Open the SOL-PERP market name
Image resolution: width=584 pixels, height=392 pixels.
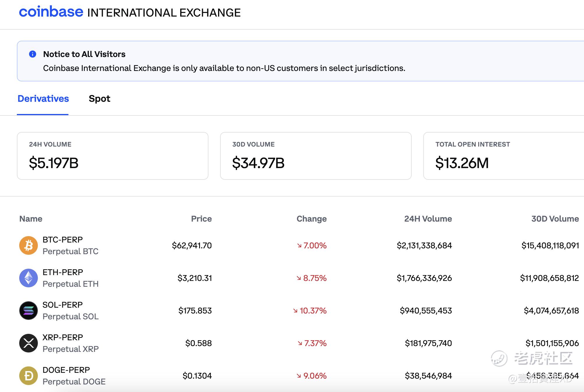63,305
